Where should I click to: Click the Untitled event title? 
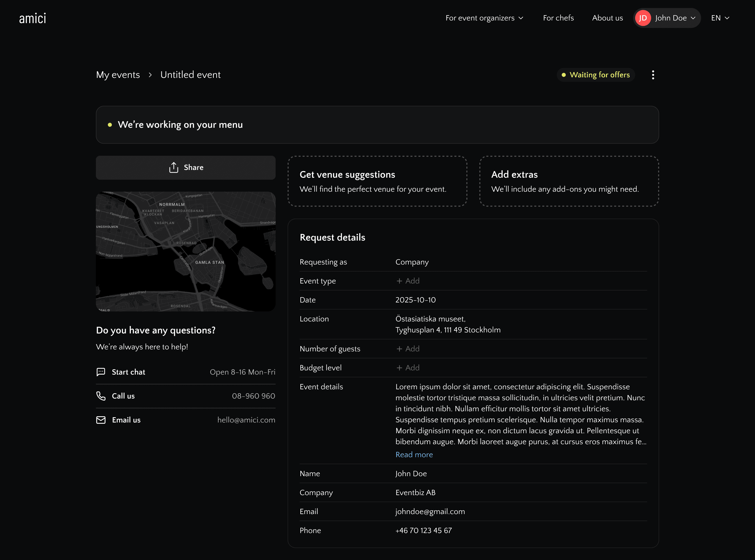190,75
